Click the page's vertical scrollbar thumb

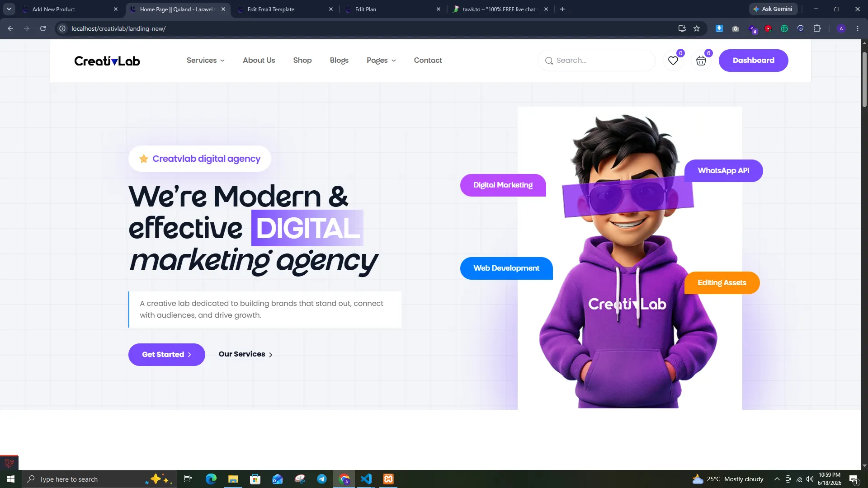864,79
